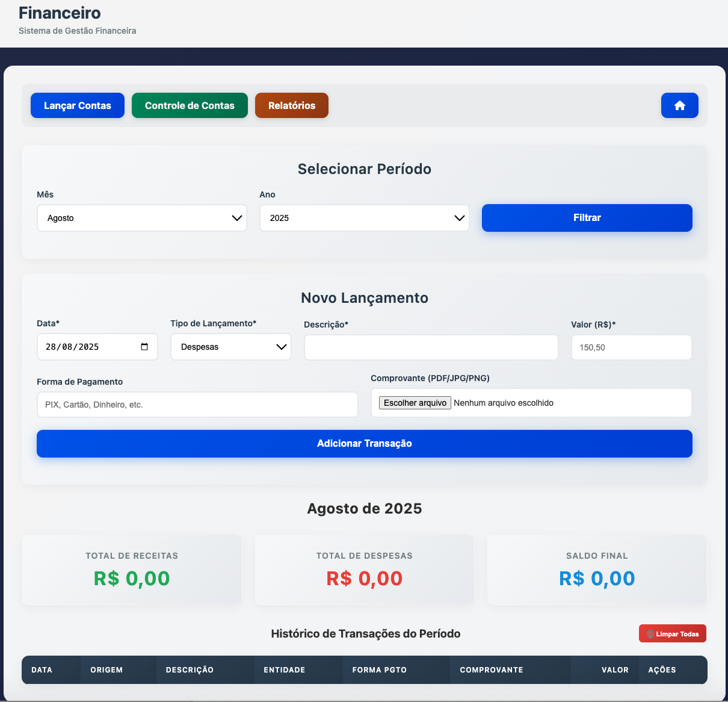Image resolution: width=728 pixels, height=702 pixels.
Task: Click the home icon button
Action: (679, 105)
